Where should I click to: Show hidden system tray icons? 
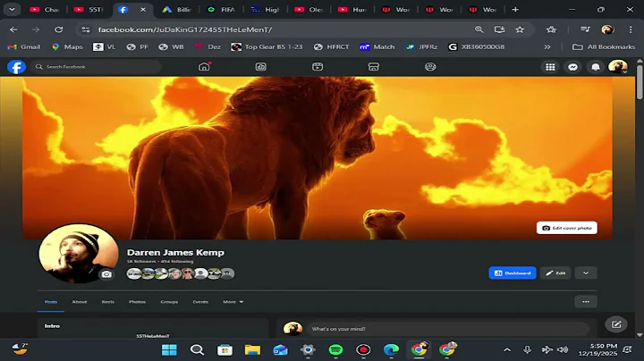(x=507, y=350)
